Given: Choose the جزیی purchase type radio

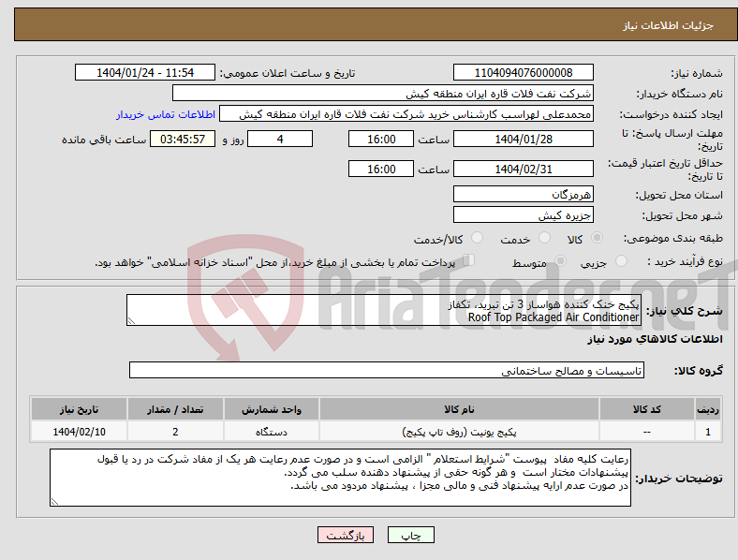Looking at the screenshot, I should (x=621, y=260).
